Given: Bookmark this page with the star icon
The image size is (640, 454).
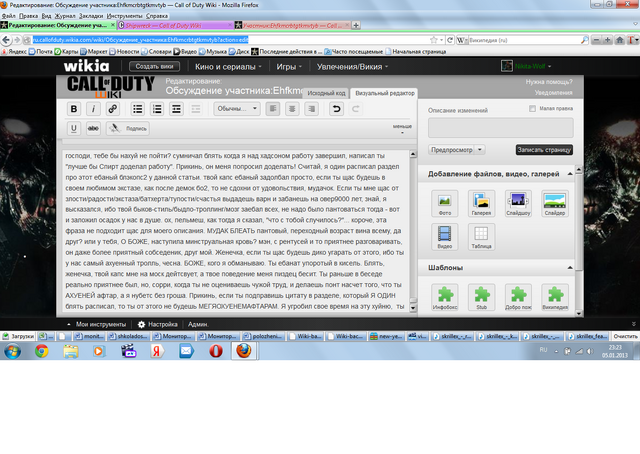Looking at the screenshot, I should [x=433, y=40].
